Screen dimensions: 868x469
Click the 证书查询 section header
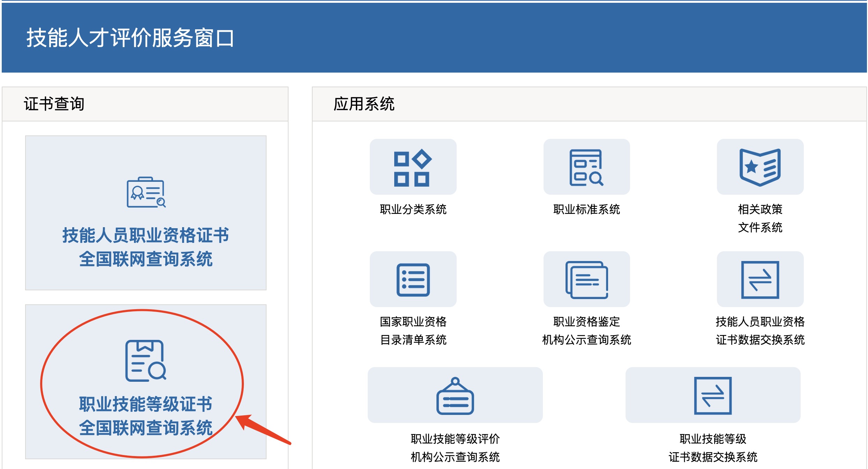(x=54, y=104)
